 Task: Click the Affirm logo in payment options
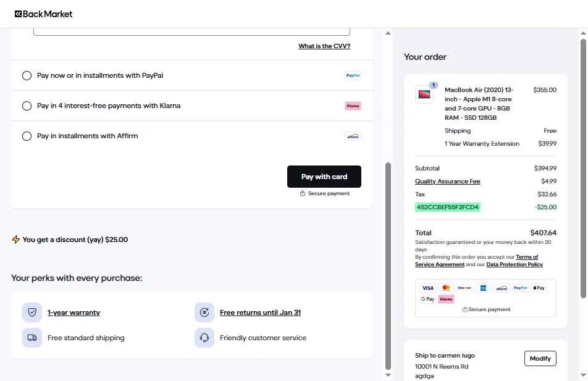[x=353, y=136]
